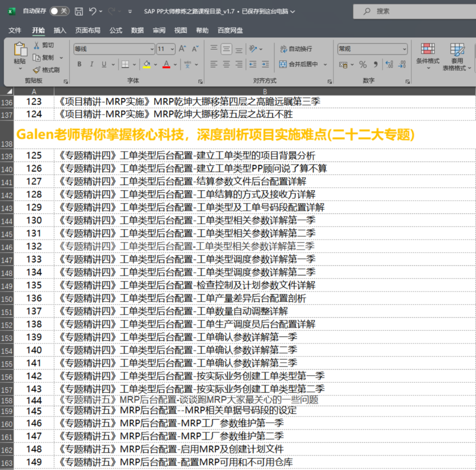Click the Wrap Text (自动换行) button
Viewport: 476px width, 470px height.
(296, 49)
